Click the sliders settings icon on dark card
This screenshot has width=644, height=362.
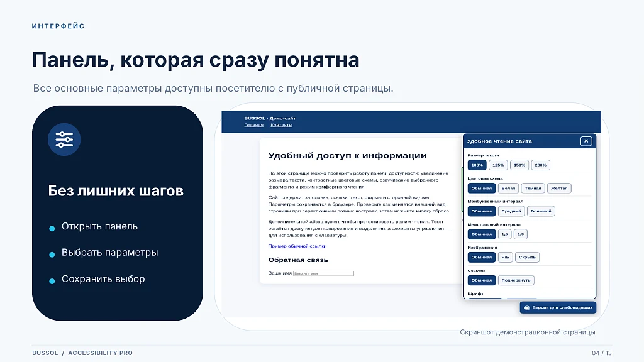[x=64, y=140]
